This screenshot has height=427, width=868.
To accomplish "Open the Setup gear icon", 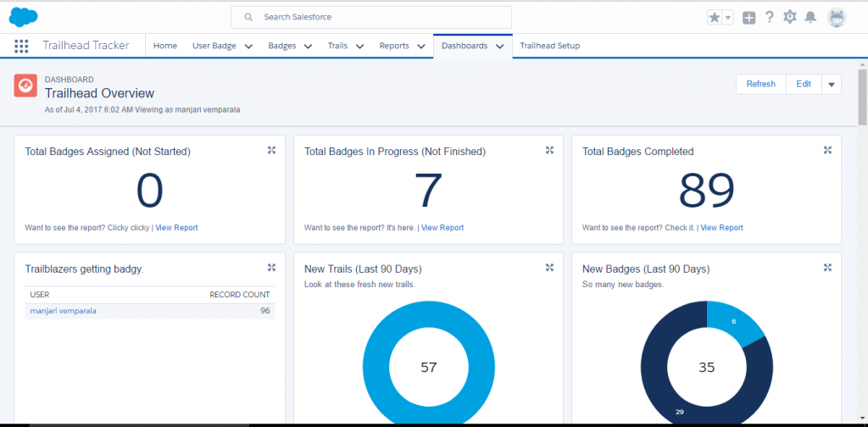I will tap(789, 17).
